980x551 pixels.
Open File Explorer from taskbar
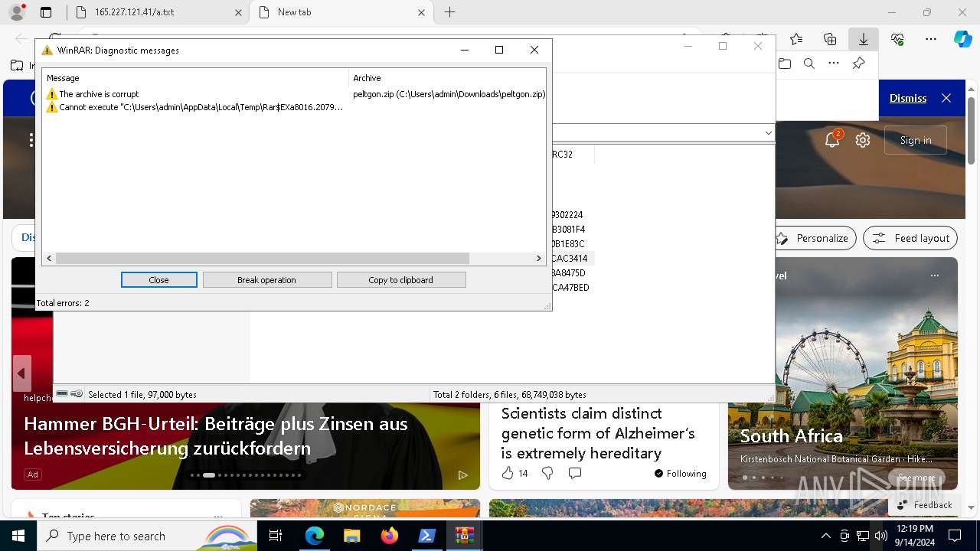pos(351,536)
